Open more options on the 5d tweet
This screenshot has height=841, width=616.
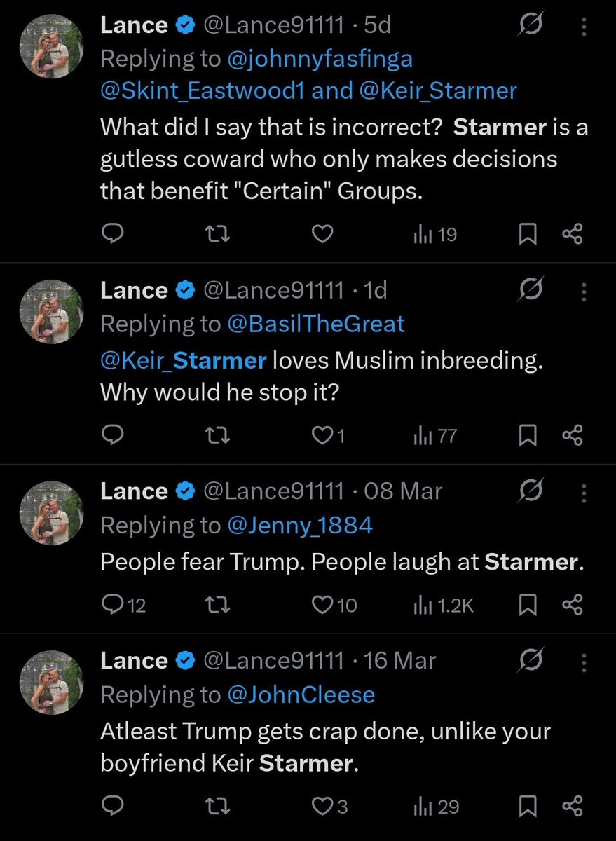[x=584, y=26]
